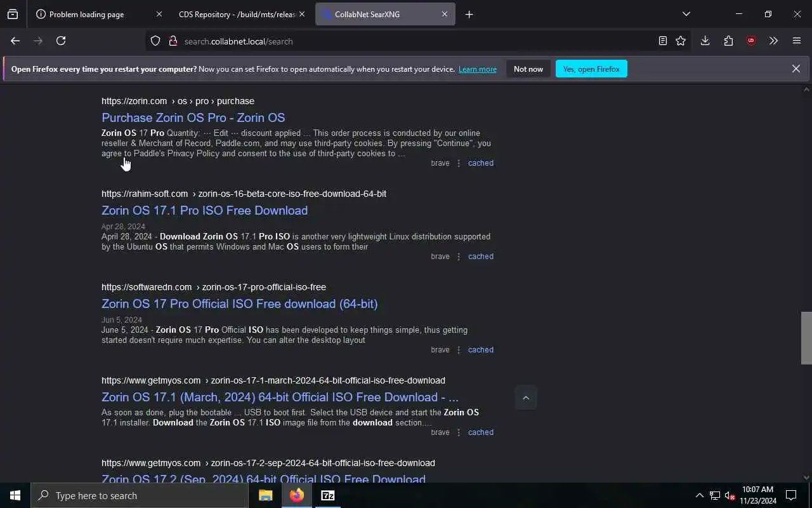Click Firefox icon in taskbar
812x508 pixels.
pos(297,495)
